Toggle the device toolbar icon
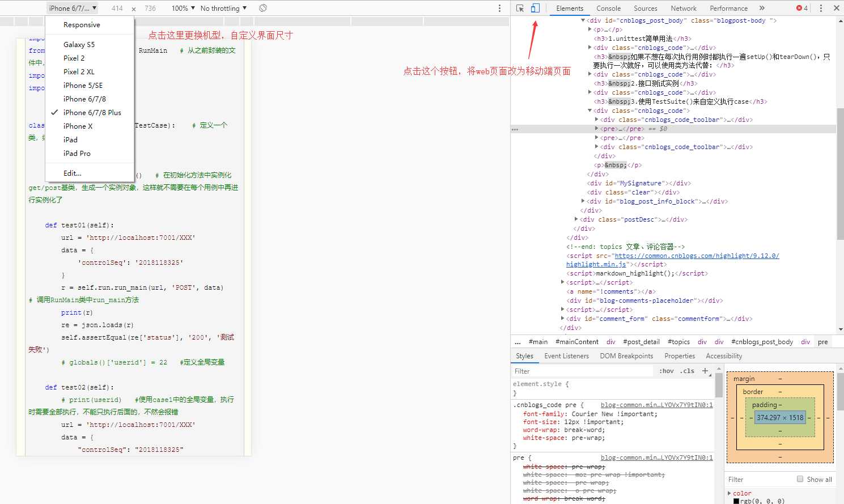 (x=535, y=8)
